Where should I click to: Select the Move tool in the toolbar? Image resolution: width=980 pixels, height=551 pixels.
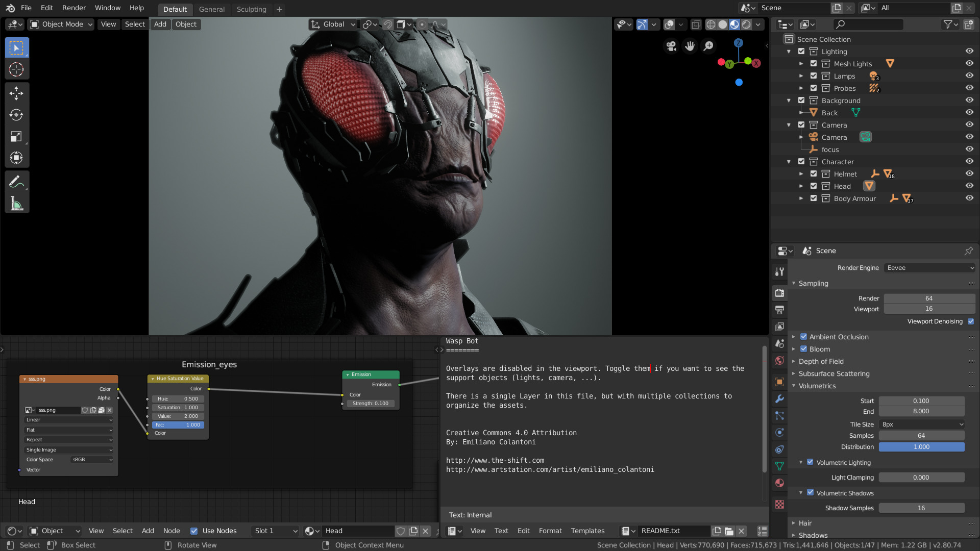[16, 93]
